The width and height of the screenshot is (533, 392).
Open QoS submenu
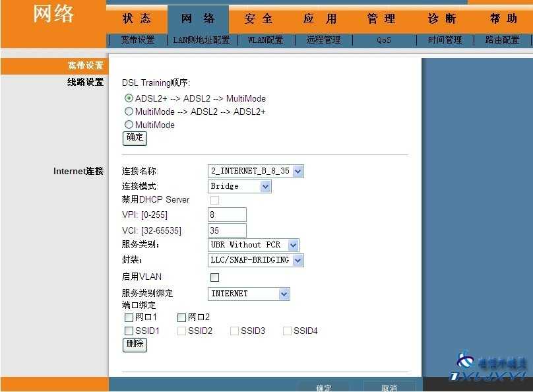click(x=384, y=40)
